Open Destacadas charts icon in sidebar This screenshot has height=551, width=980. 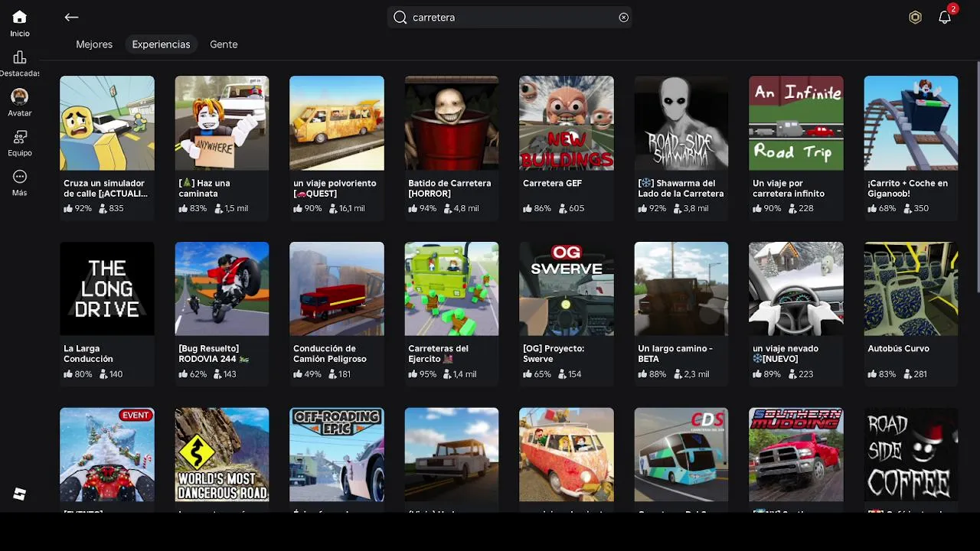[20, 57]
